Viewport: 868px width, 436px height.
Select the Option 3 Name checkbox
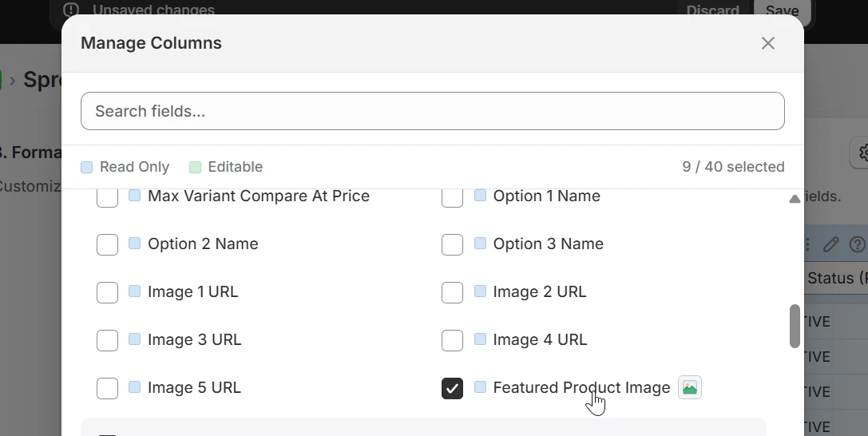point(452,244)
